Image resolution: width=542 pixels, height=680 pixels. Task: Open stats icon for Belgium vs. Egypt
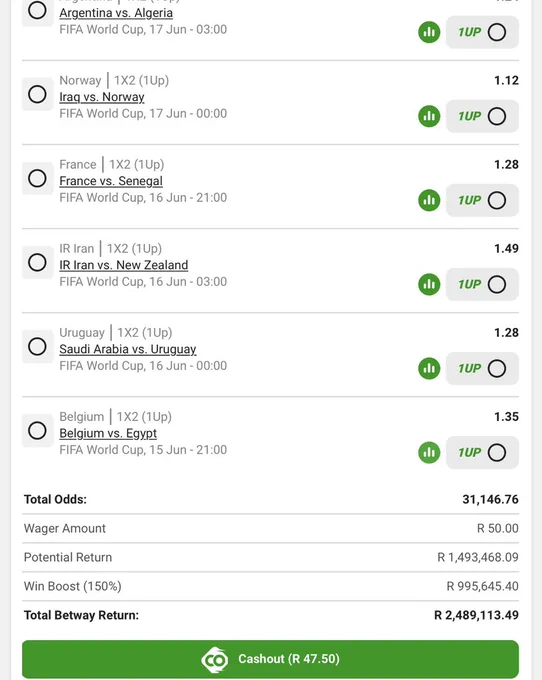tap(429, 453)
